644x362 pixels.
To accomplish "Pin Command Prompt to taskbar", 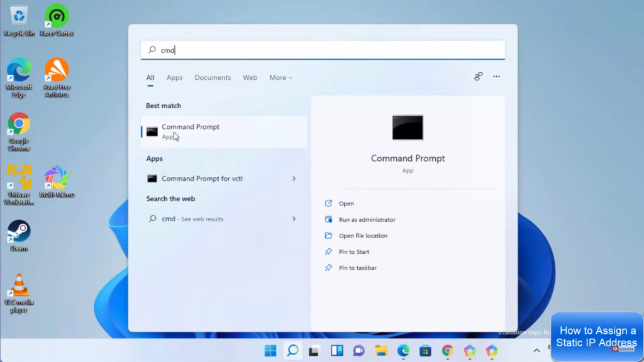I will click(357, 268).
